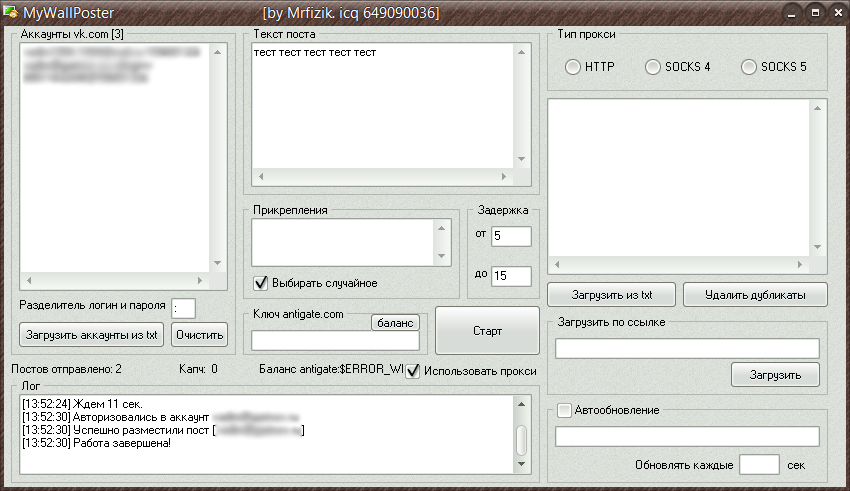Click the antigate.com key input field
Image resolution: width=850 pixels, height=491 pixels.
click(x=336, y=340)
